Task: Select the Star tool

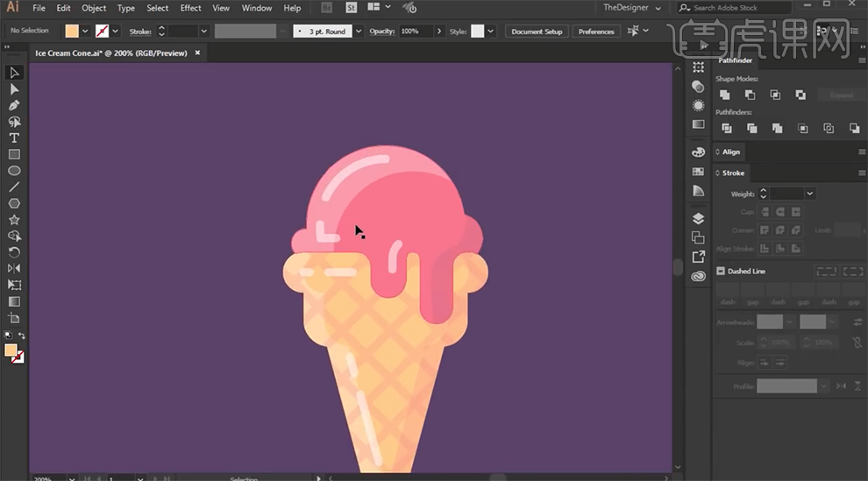Action: pos(14,220)
